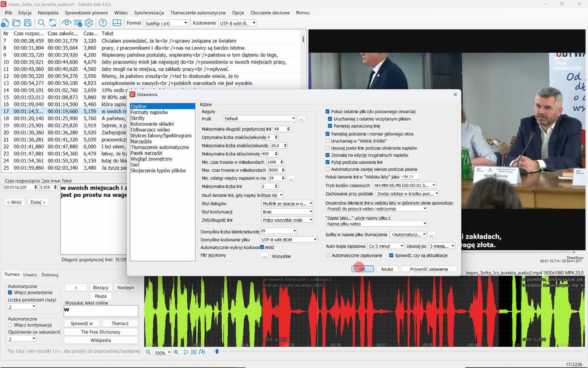Click the spell check lines icon
588x368 pixels.
click(78, 23)
